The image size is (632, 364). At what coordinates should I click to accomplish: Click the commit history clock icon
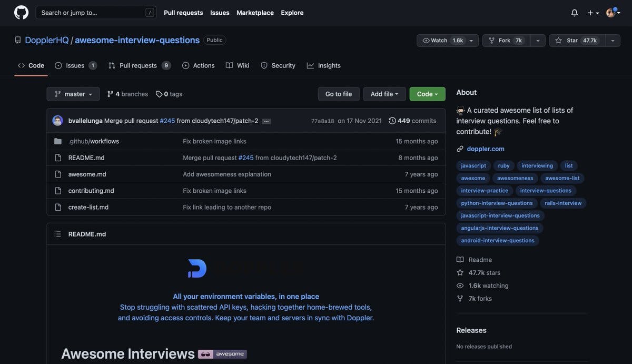[392, 121]
